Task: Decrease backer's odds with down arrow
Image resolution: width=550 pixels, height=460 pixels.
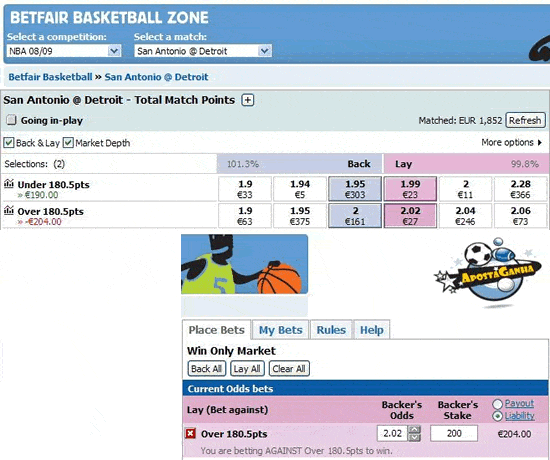Action: pos(414,437)
